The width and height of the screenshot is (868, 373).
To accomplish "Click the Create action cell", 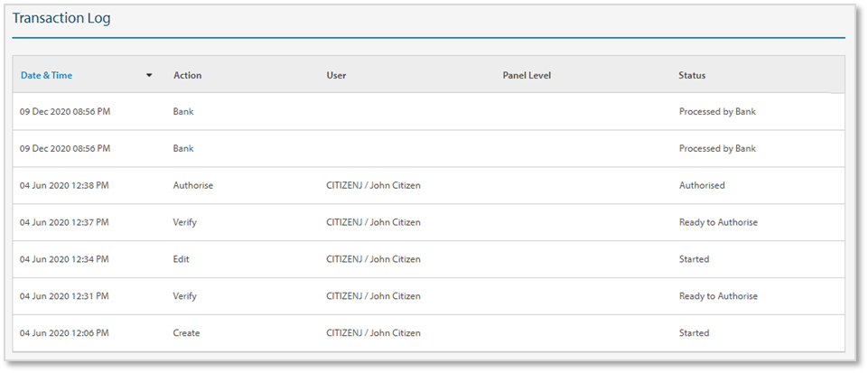I will point(186,333).
